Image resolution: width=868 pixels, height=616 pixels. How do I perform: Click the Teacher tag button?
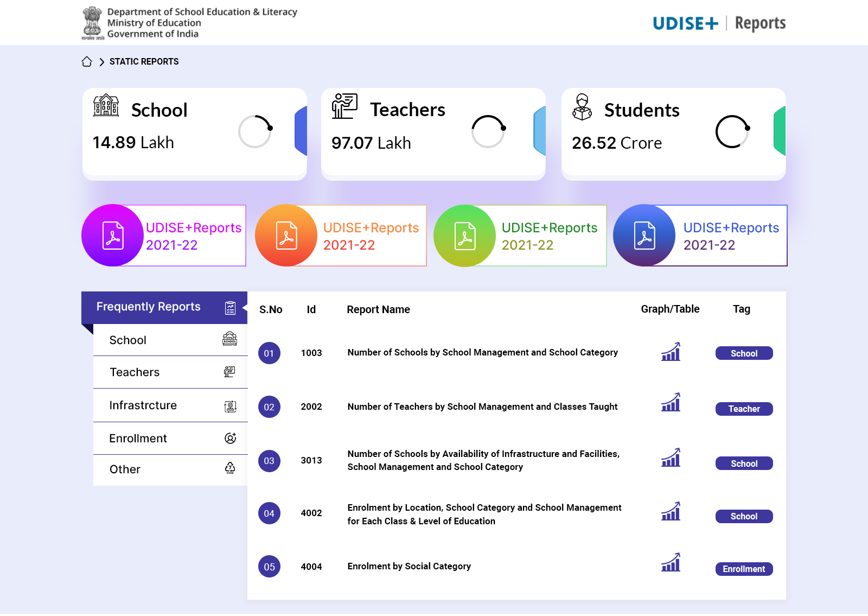[x=744, y=409]
